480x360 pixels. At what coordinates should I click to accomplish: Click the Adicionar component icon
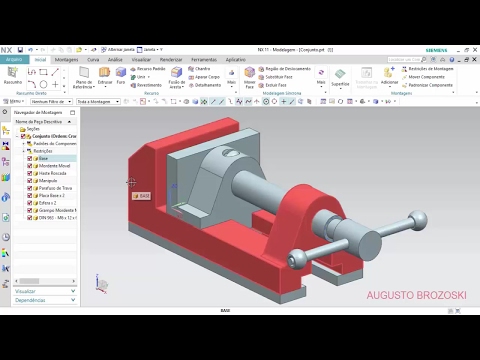coord(389,75)
